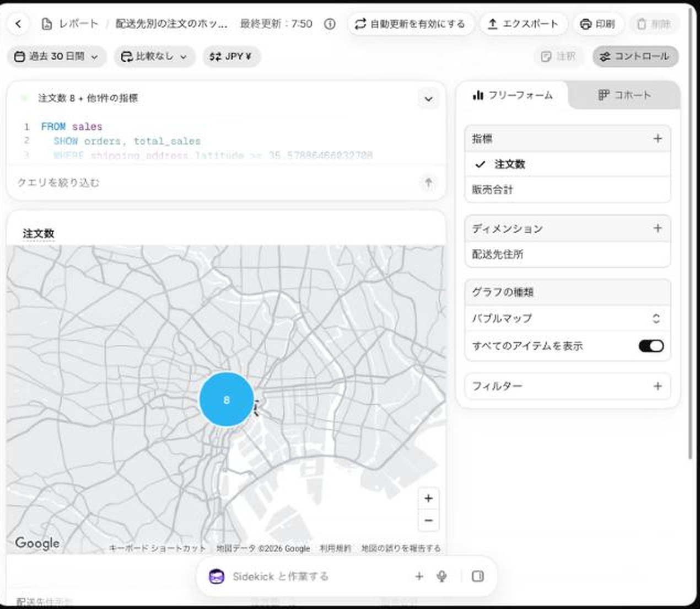Open the 過去 30 日間 date range dropdown
Viewport: 700px width, 609px height.
tap(56, 56)
